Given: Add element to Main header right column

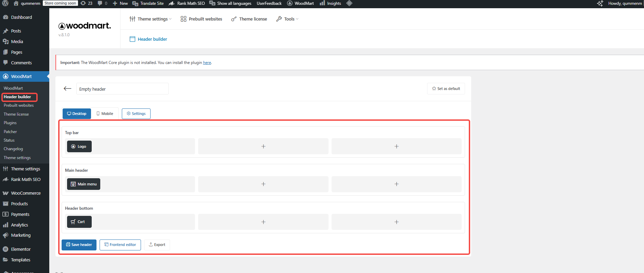Looking at the screenshot, I should point(396,184).
